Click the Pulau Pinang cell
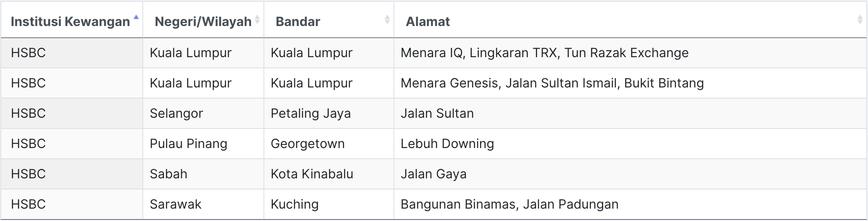 [188, 144]
